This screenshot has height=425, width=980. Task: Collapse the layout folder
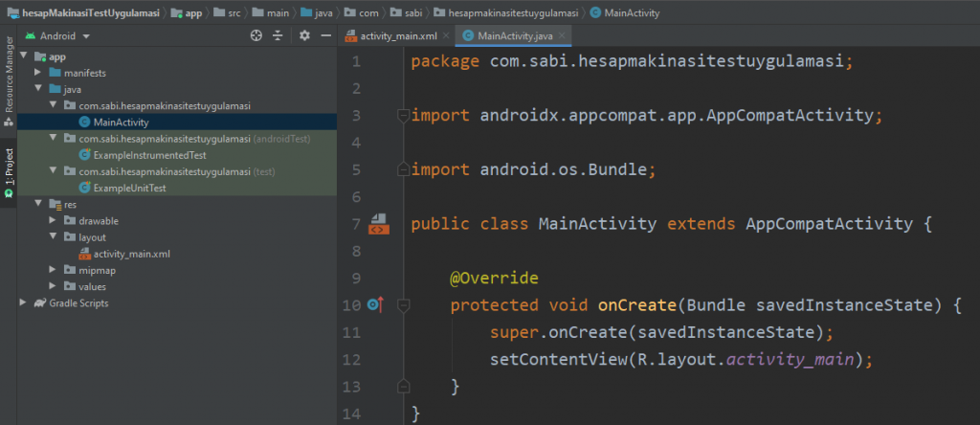click(x=54, y=237)
